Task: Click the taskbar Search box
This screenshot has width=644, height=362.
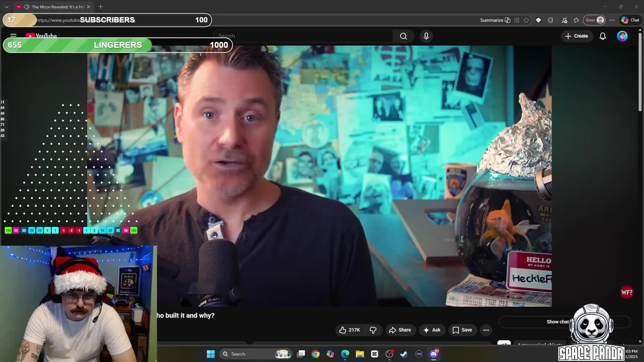Action: coord(255,354)
